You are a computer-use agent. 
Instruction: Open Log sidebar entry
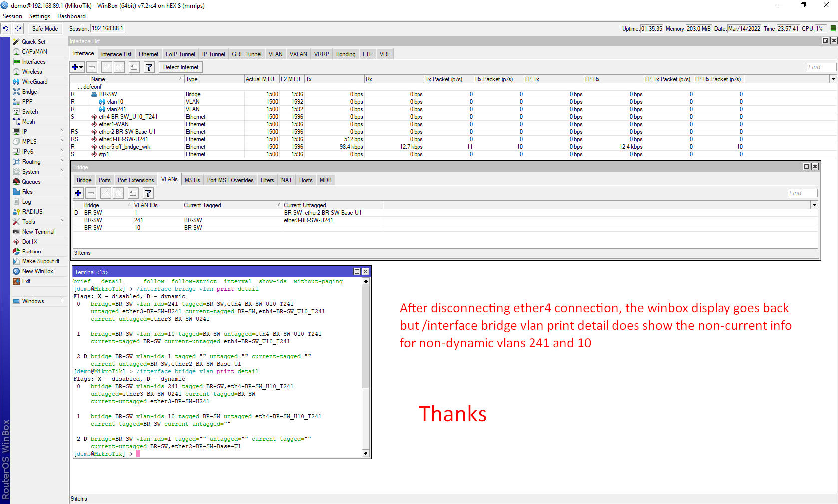(26, 202)
